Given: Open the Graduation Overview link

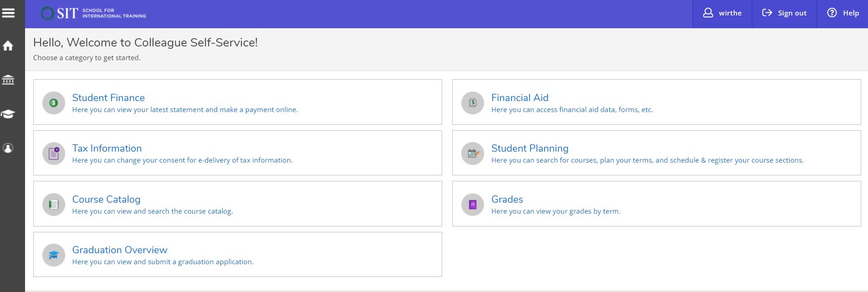Looking at the screenshot, I should pyautogui.click(x=120, y=250).
